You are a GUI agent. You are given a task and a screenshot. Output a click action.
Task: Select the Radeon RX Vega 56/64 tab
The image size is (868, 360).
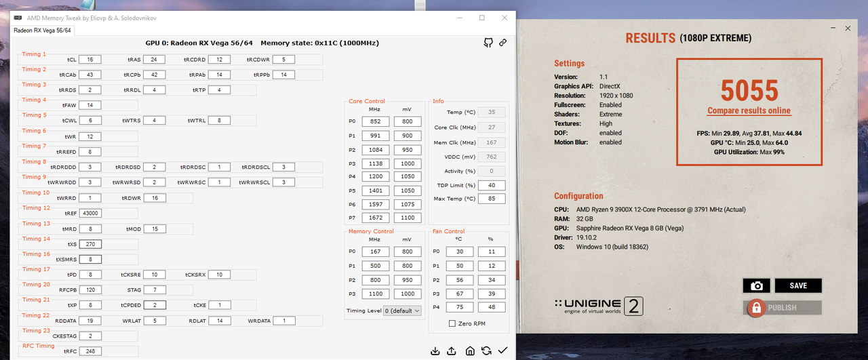[x=42, y=31]
